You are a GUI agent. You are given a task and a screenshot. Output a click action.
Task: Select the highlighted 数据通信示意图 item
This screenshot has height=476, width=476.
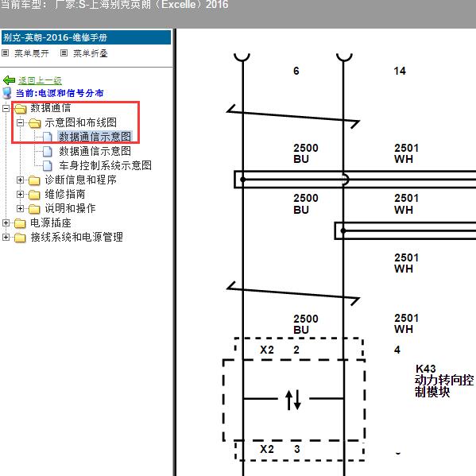(95, 137)
